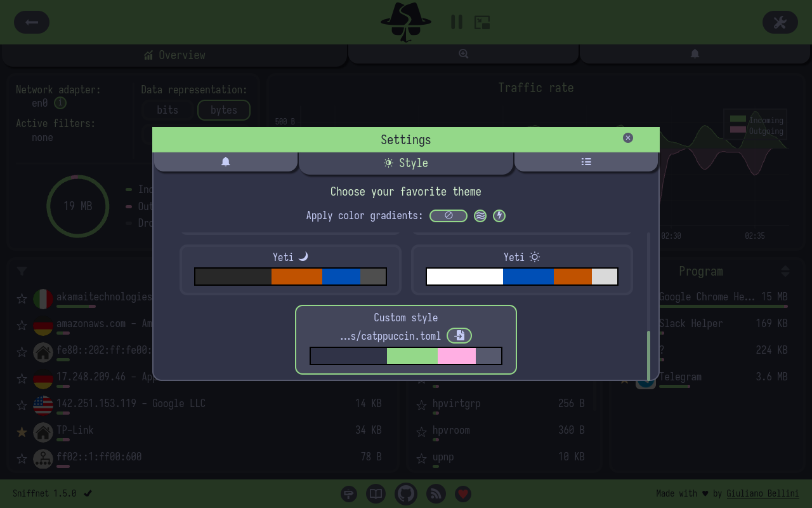Open the main Notifications bell tab
Screen dimensions: 812x508
695,54
